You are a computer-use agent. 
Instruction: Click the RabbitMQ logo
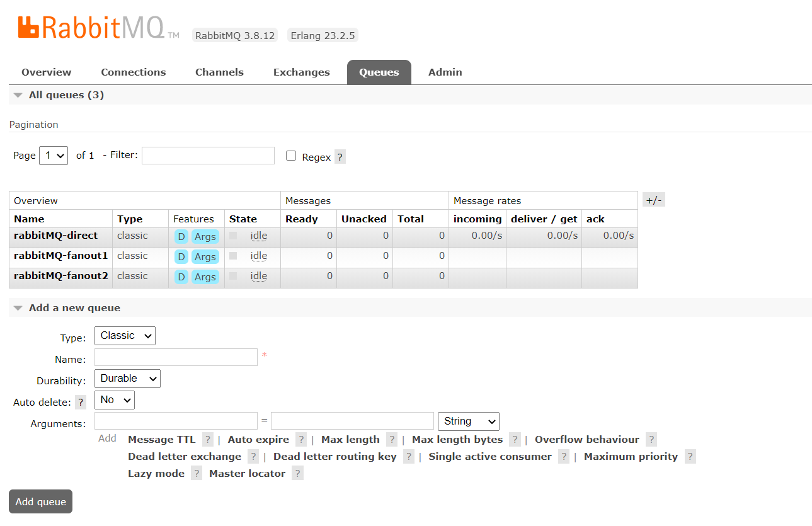pos(99,28)
